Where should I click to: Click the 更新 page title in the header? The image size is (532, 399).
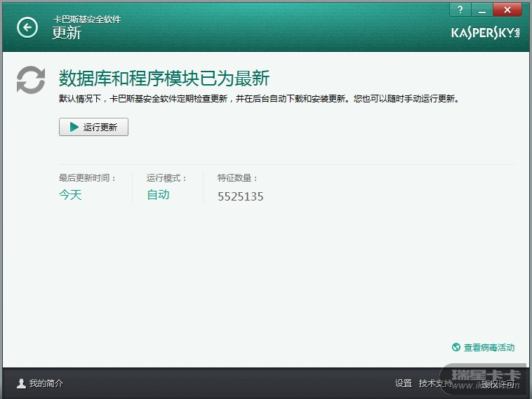[x=67, y=33]
